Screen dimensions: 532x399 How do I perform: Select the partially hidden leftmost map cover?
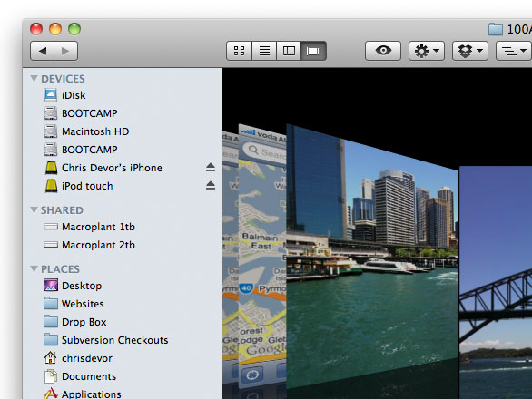pos(231,258)
